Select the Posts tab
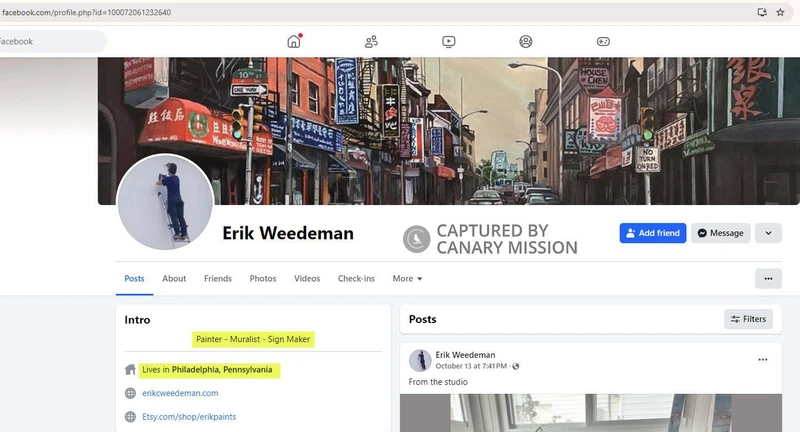Image resolution: width=800 pixels, height=432 pixels. tap(134, 278)
